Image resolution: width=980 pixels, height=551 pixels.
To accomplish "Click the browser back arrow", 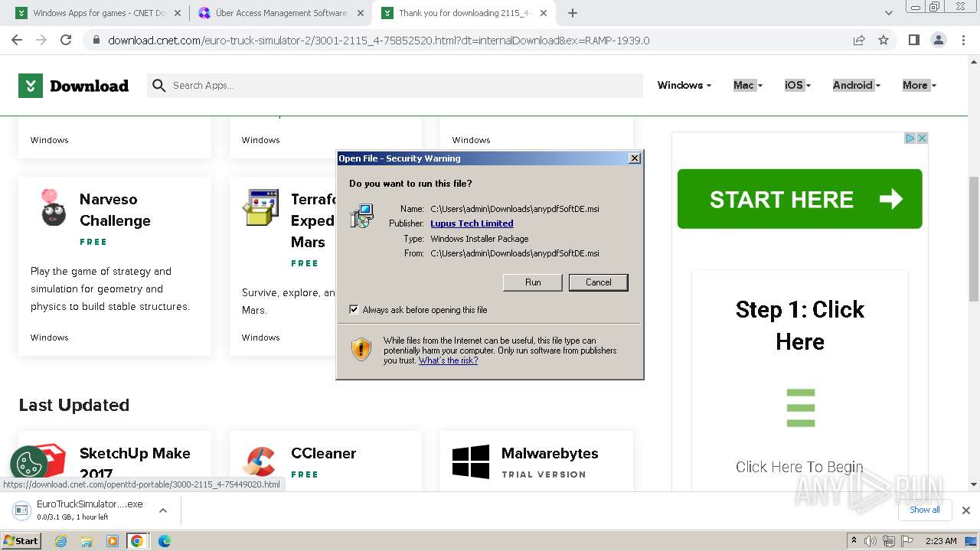I will (x=17, y=40).
